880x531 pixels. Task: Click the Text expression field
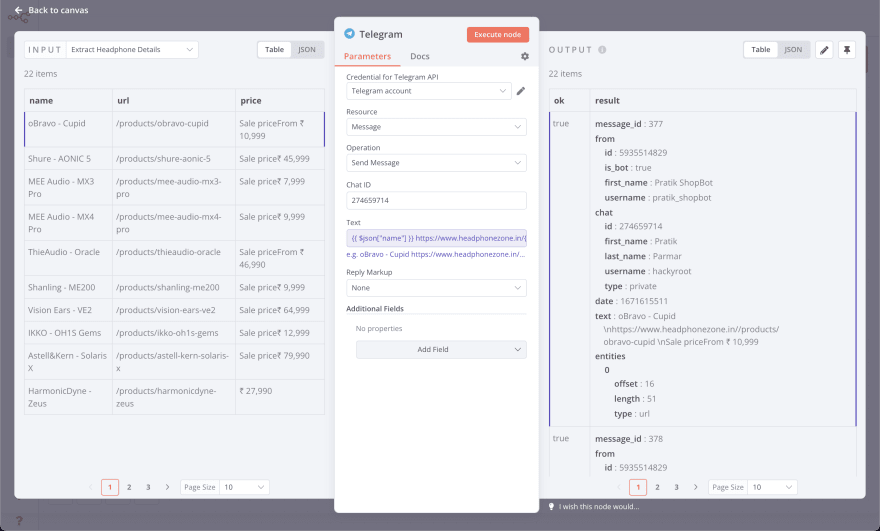click(x=436, y=238)
